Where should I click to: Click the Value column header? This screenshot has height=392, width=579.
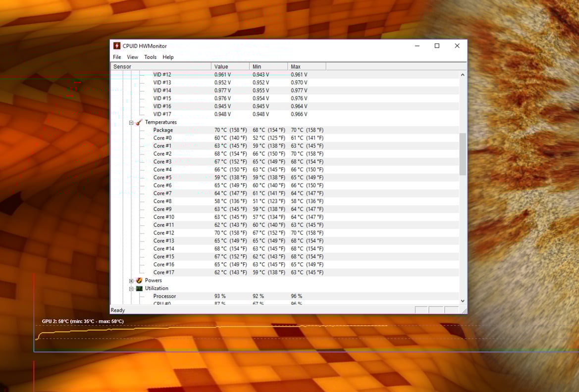230,66
